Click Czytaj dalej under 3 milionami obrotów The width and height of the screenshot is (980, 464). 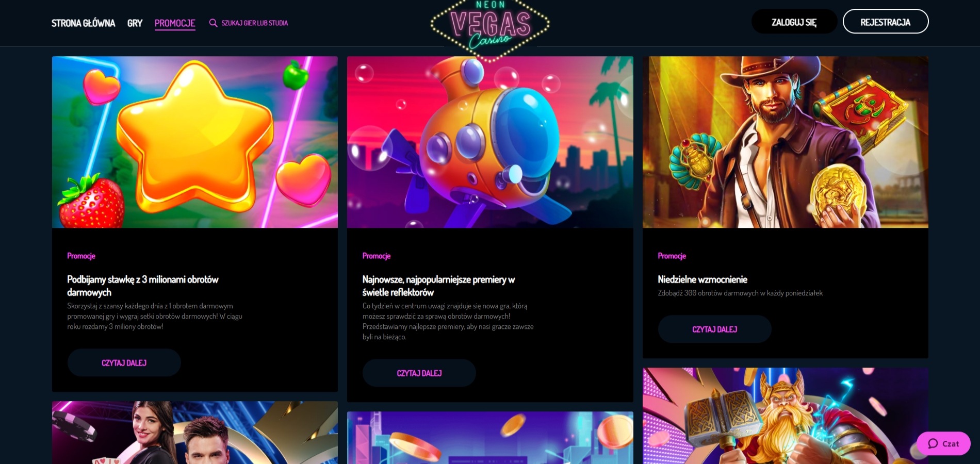124,363
